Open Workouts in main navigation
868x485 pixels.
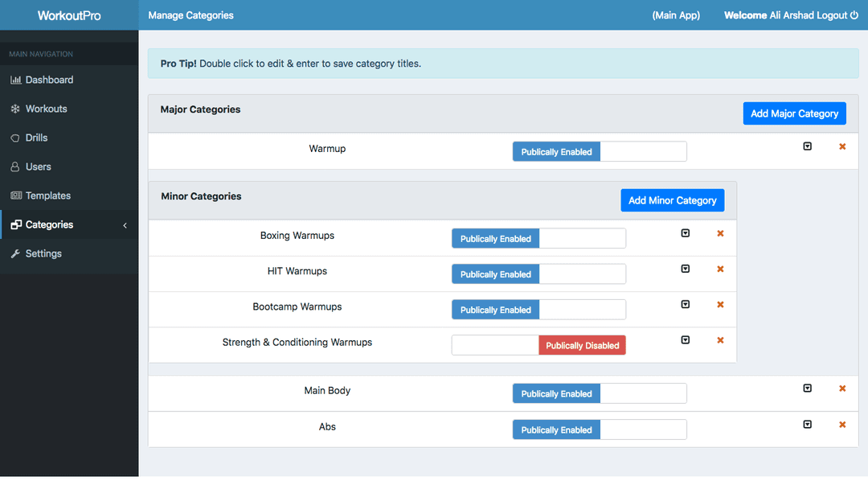pos(69,109)
